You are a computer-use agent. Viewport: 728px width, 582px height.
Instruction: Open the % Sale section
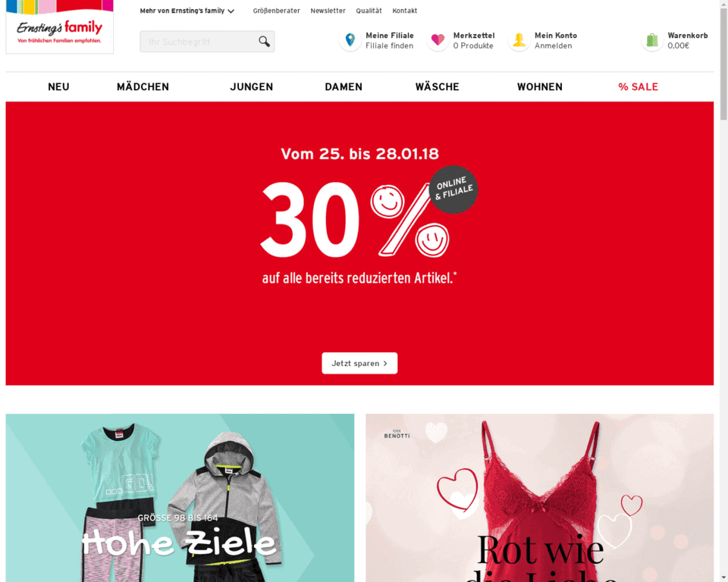[x=638, y=87]
